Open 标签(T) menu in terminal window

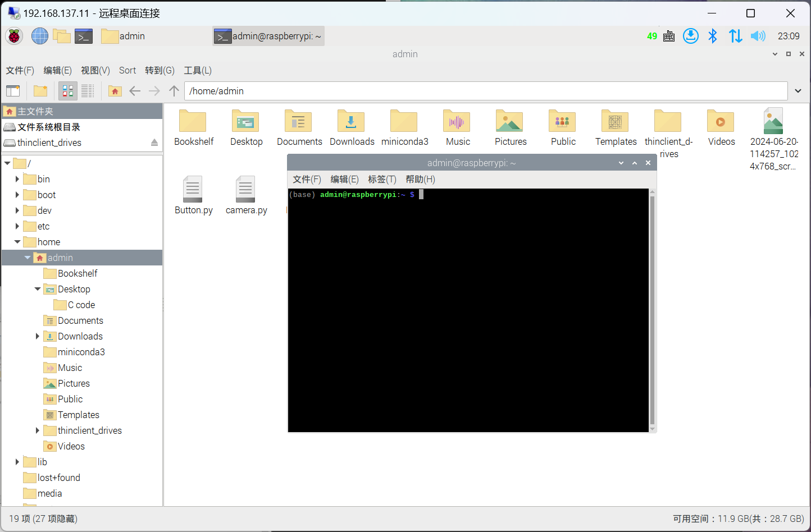point(382,179)
